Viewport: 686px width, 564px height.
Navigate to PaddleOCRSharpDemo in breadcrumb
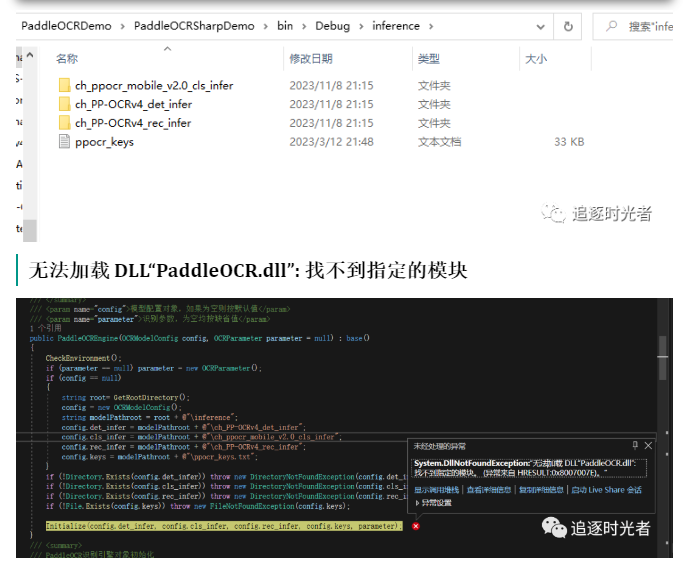pos(194,26)
